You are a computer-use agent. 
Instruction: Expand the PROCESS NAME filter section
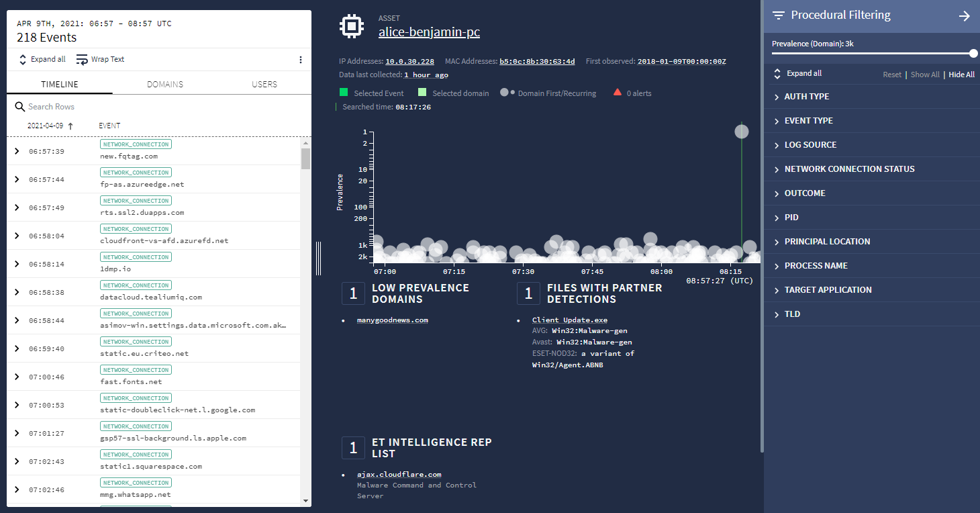777,266
